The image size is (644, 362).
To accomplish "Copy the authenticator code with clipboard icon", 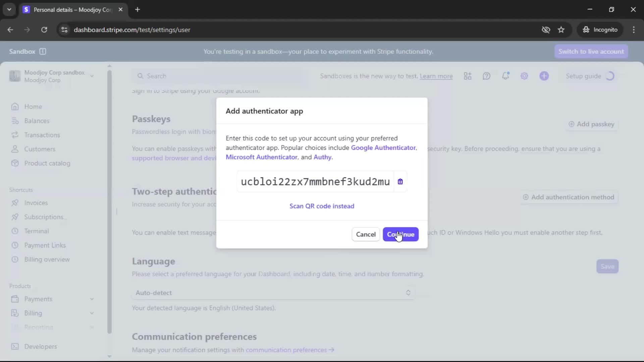I will click(x=400, y=182).
